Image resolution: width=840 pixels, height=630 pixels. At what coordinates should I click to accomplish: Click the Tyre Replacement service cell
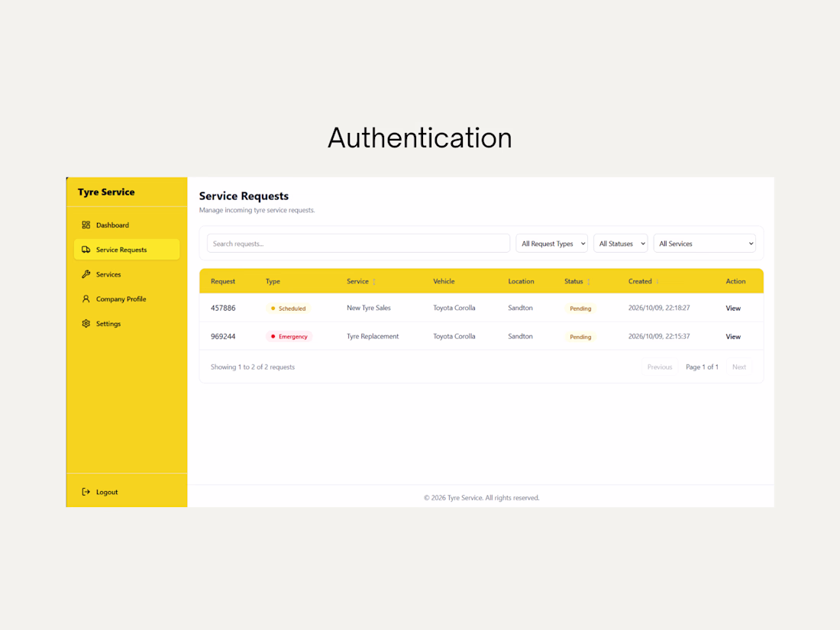tap(373, 337)
